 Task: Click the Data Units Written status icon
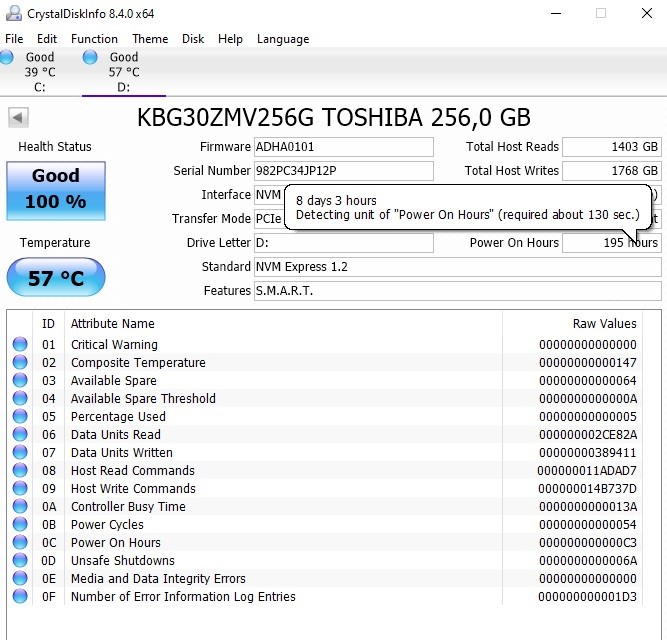tap(20, 452)
